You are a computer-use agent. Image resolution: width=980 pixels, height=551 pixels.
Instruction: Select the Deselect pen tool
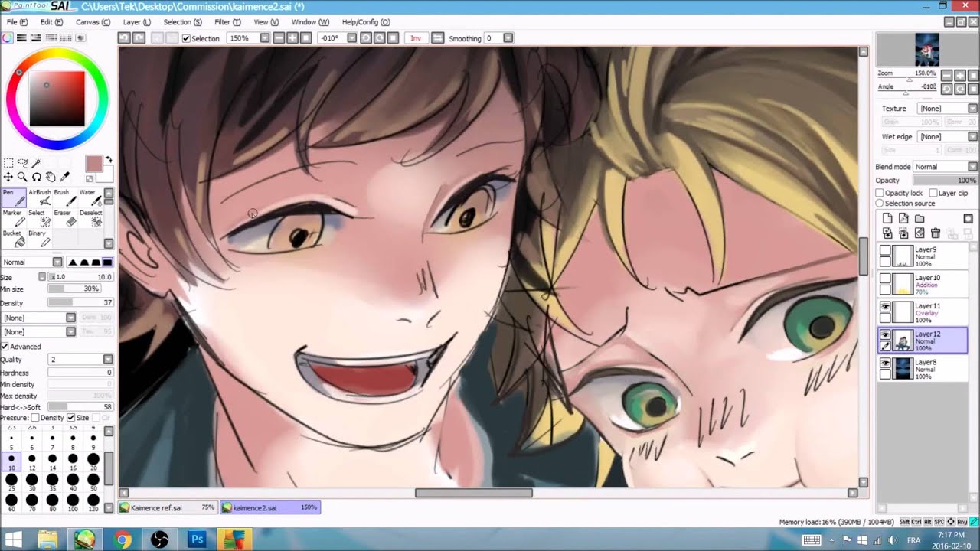click(90, 218)
